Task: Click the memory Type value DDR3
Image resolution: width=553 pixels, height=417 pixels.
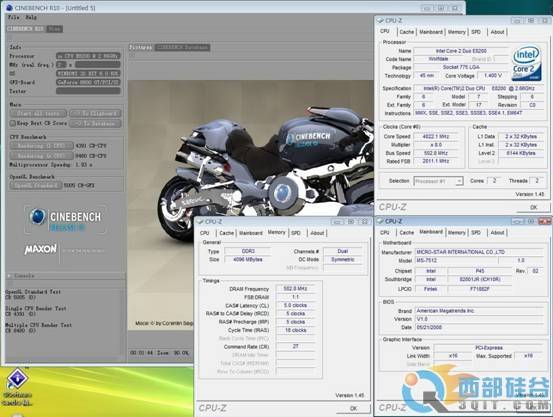Action: point(248,251)
